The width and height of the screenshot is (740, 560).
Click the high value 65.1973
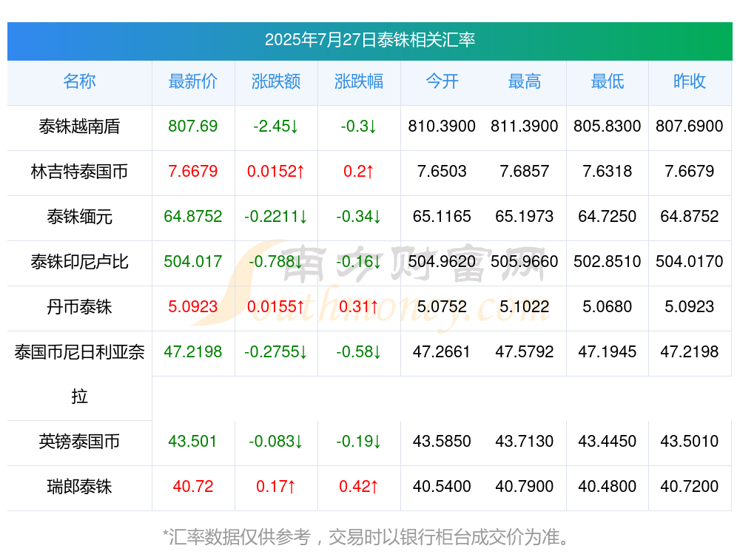tap(525, 217)
